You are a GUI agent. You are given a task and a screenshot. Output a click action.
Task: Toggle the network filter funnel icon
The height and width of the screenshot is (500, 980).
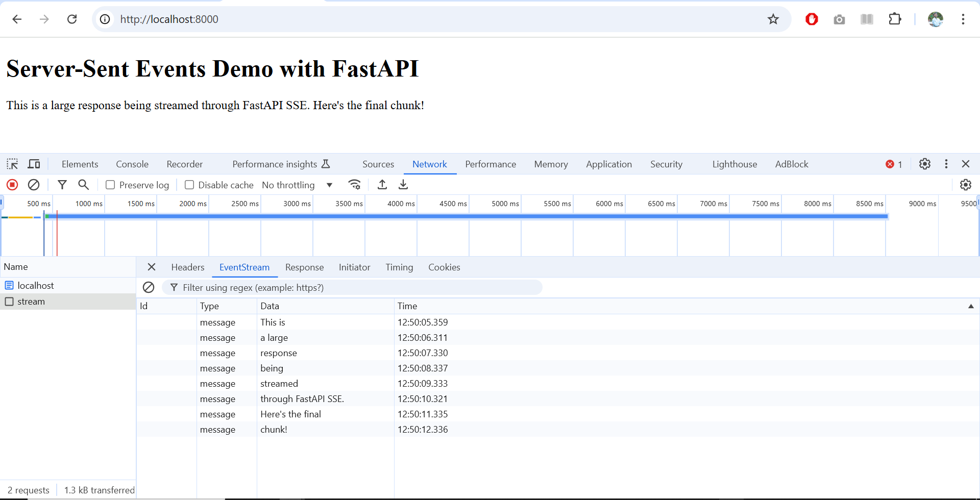tap(62, 185)
